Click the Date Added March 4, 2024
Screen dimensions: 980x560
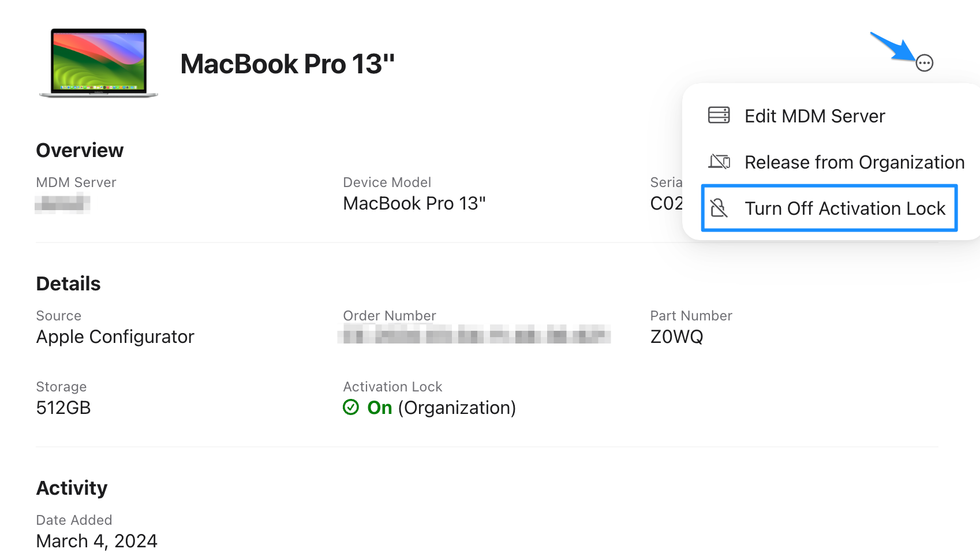pos(96,541)
